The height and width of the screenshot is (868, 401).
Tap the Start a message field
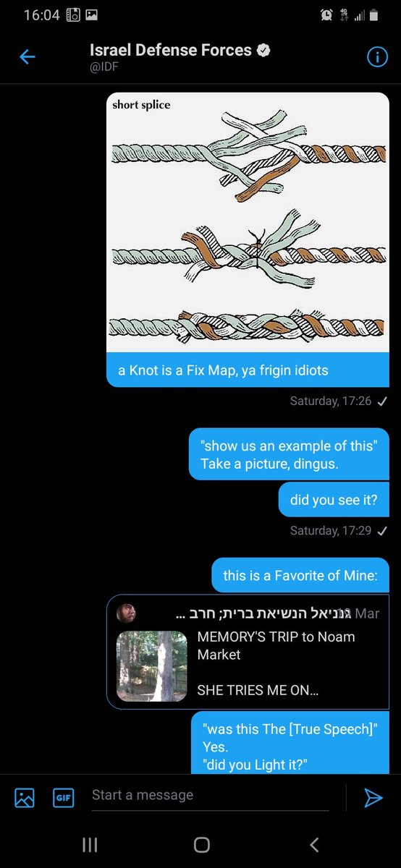click(x=210, y=795)
